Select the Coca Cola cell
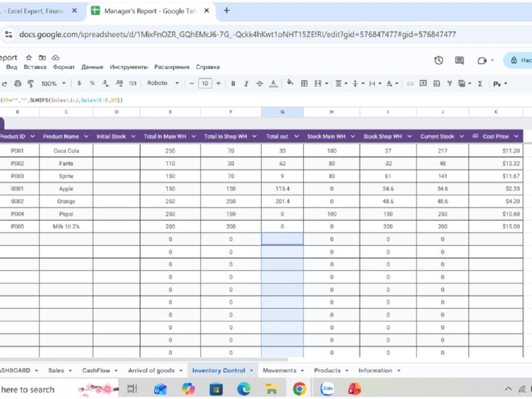Viewport: 532px width, 399px height. click(66, 151)
